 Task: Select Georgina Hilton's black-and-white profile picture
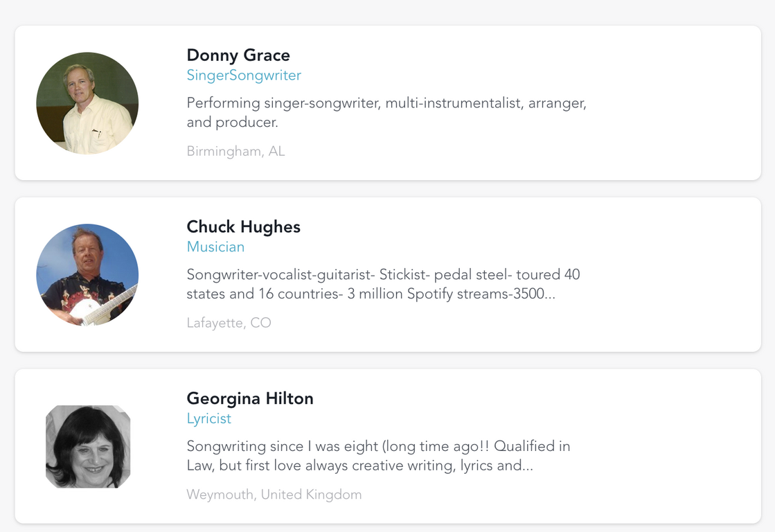(88, 446)
